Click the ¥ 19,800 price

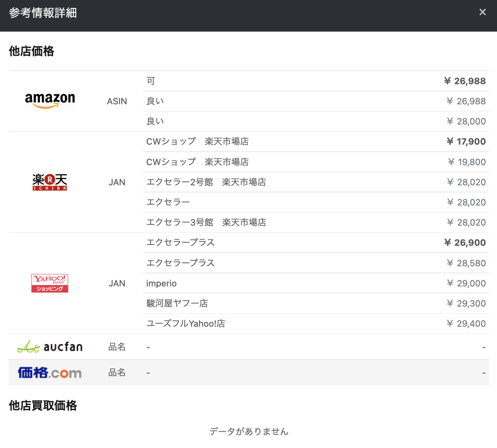467,162
